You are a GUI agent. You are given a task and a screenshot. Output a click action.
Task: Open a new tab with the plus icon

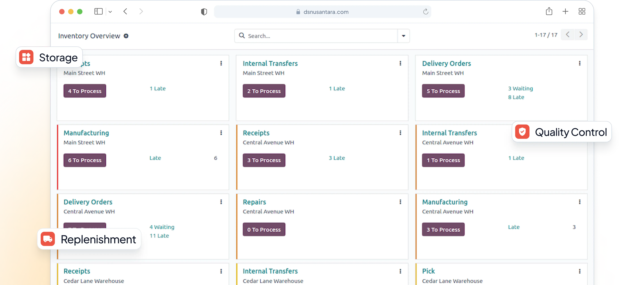pyautogui.click(x=565, y=12)
